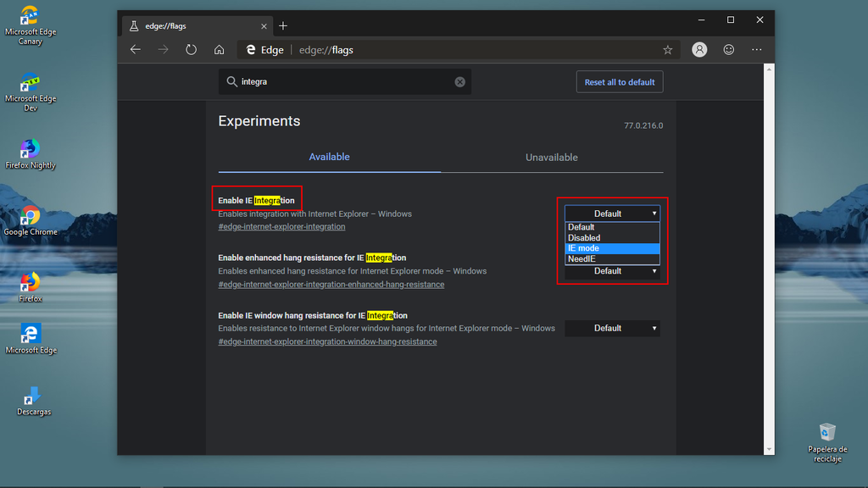Open a new tab with plus button
This screenshot has width=868, height=488.
pyautogui.click(x=283, y=26)
